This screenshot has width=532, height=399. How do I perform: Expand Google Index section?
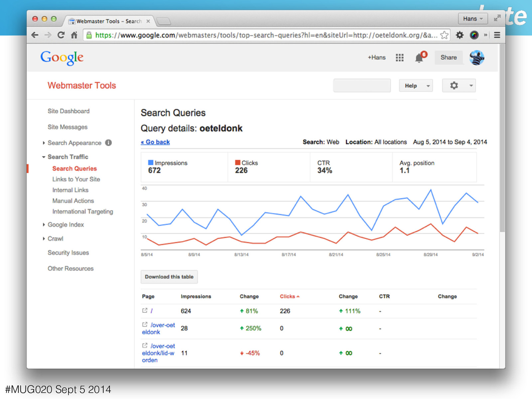tap(44, 225)
